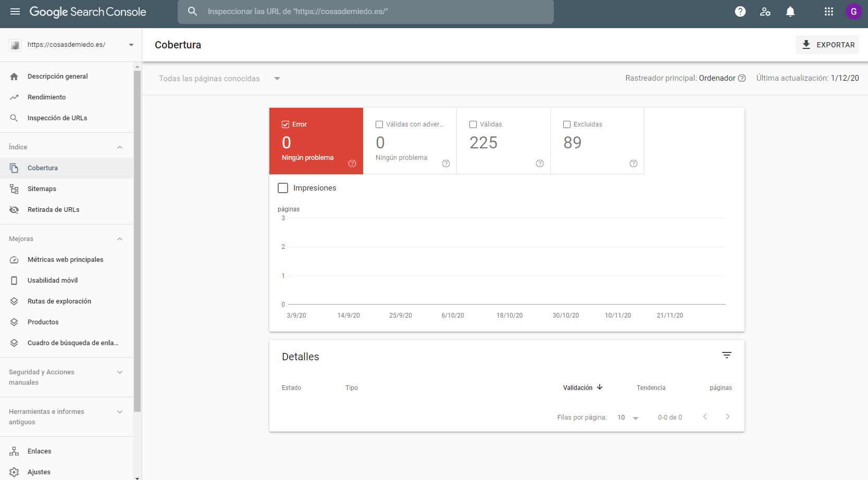The image size is (868, 480).
Task: Open the property selector dropdown arrow
Action: 131,45
